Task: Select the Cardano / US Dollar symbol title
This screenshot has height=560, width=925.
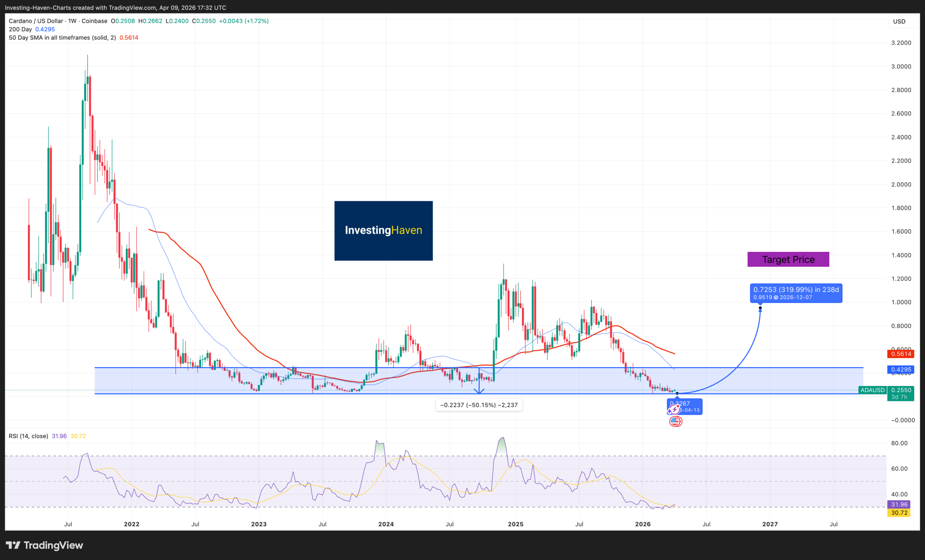Action: (x=36, y=21)
